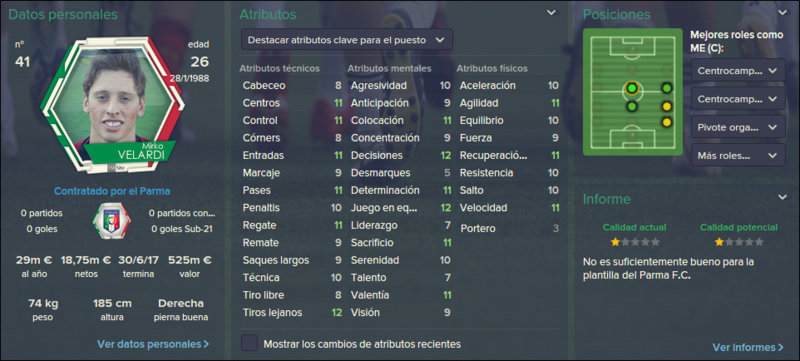Open the 'Ver informes' link
Viewport: 800px width, 361px height.
[x=748, y=347]
